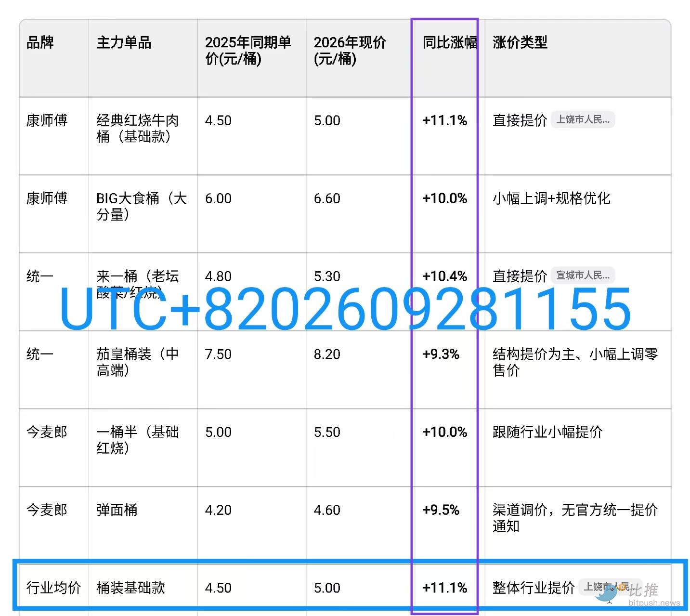Screen dimensions: 690x616
Task: Click the 4.60 current price cell
Action: pyautogui.click(x=327, y=510)
